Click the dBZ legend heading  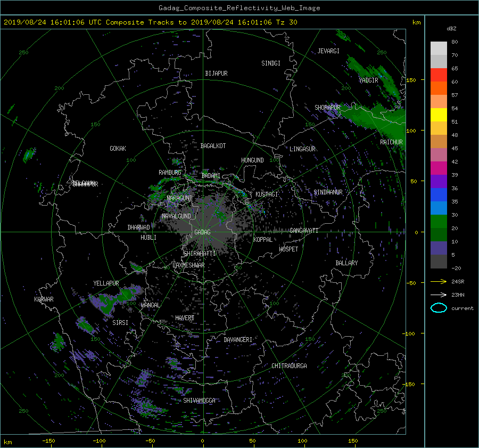451,29
